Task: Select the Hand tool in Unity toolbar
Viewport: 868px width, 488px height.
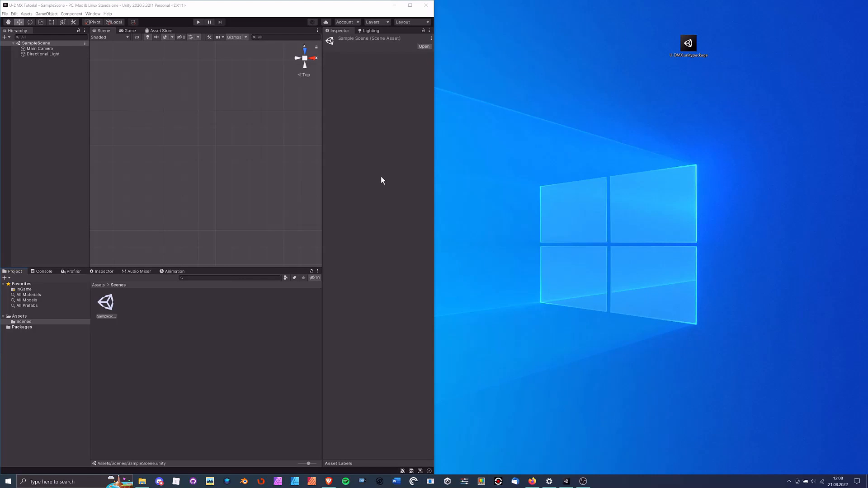Action: click(8, 22)
